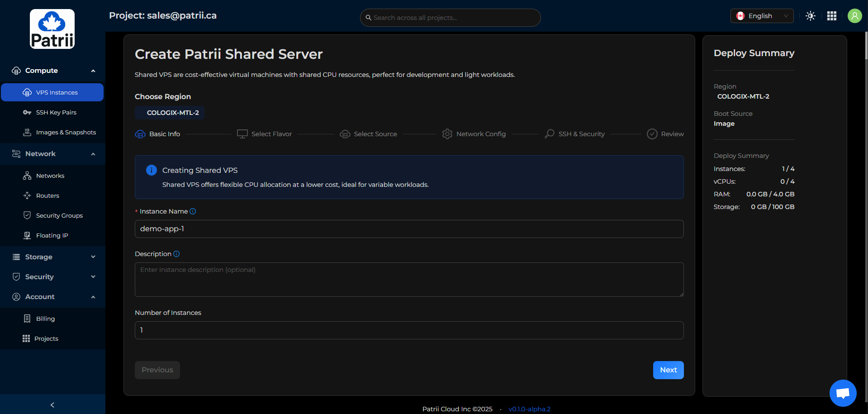Jump to the Select Flavor step

pyautogui.click(x=265, y=134)
